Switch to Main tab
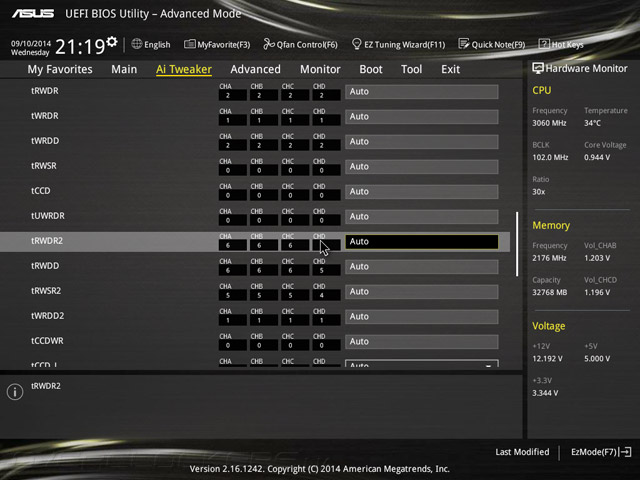 click(124, 69)
